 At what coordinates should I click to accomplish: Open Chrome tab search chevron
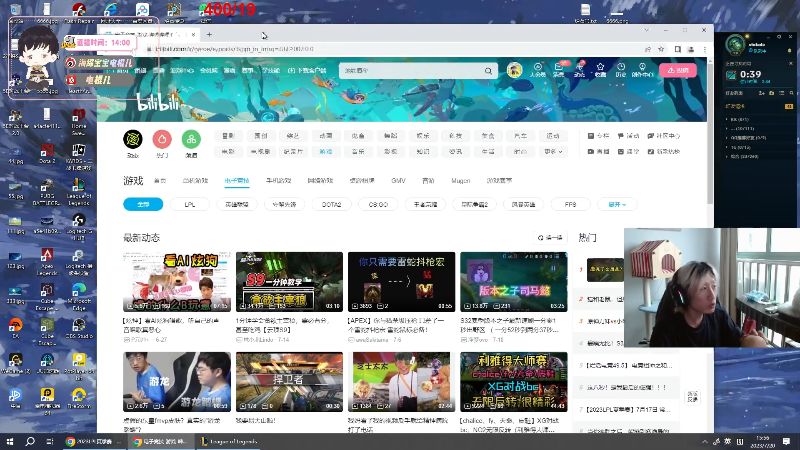pyautogui.click(x=646, y=31)
